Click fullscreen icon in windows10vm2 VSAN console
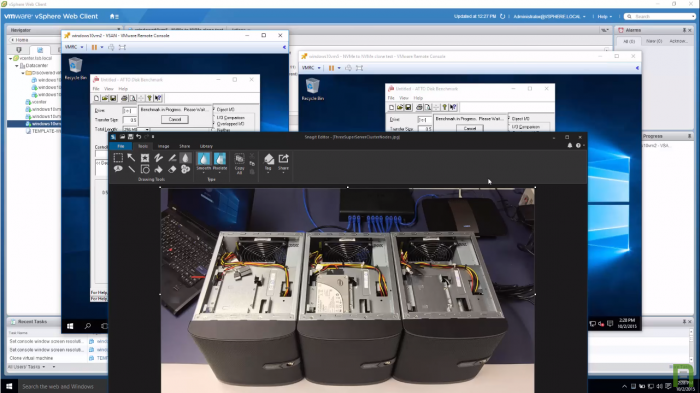 pos(122,47)
